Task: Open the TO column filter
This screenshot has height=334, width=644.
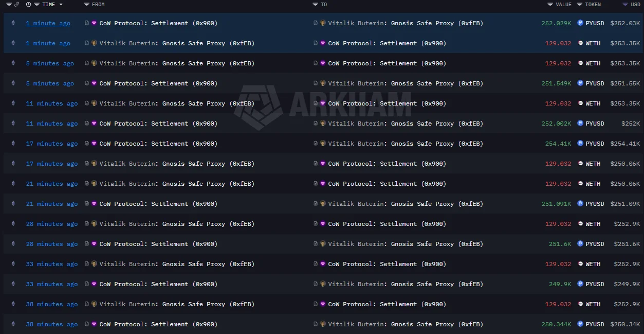Action: click(315, 5)
